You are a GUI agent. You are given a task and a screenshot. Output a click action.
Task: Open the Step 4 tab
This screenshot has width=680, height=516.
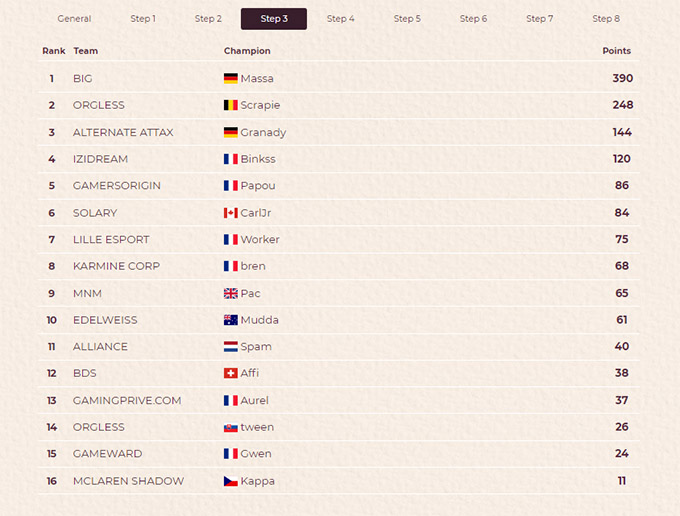coord(340,19)
